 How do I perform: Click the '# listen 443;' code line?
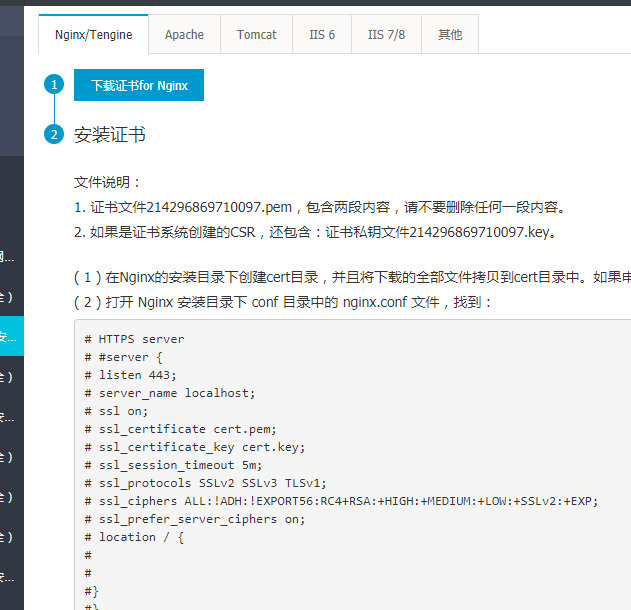coord(130,375)
